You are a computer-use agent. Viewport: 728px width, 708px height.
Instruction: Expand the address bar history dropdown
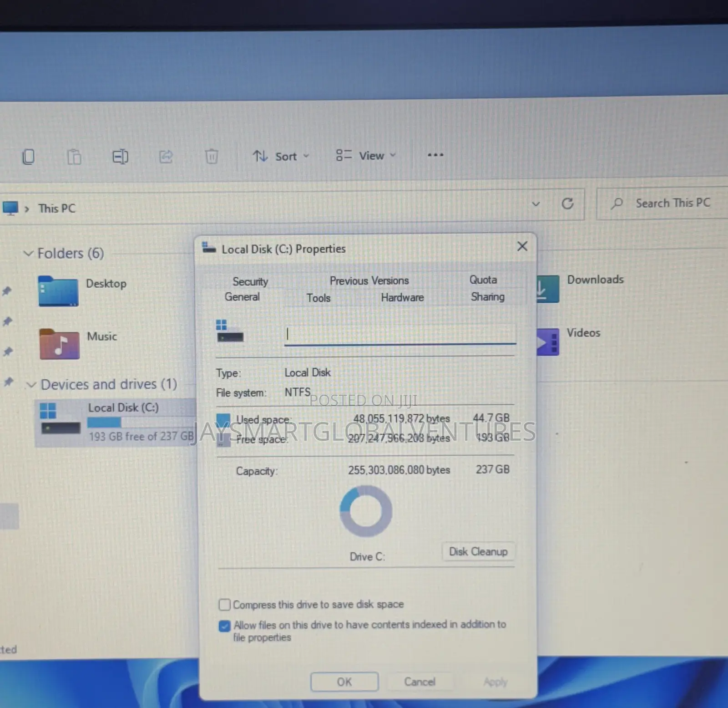tap(536, 204)
